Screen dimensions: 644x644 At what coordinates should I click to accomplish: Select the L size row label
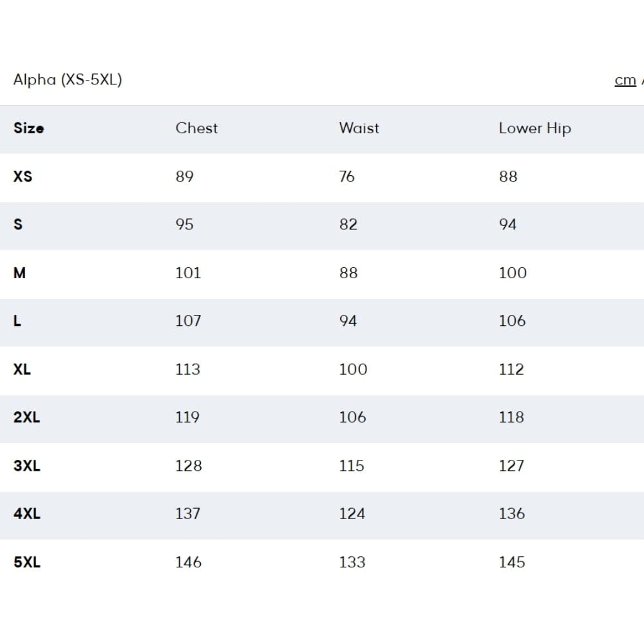pyautogui.click(x=17, y=321)
